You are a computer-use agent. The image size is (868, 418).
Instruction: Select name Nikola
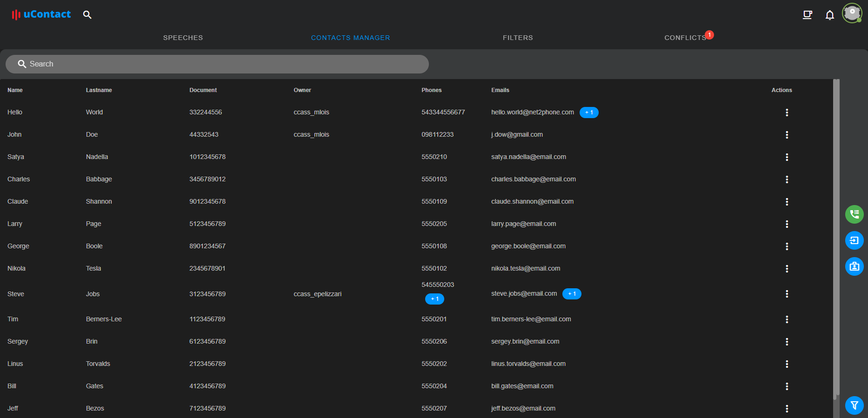pyautogui.click(x=16, y=268)
